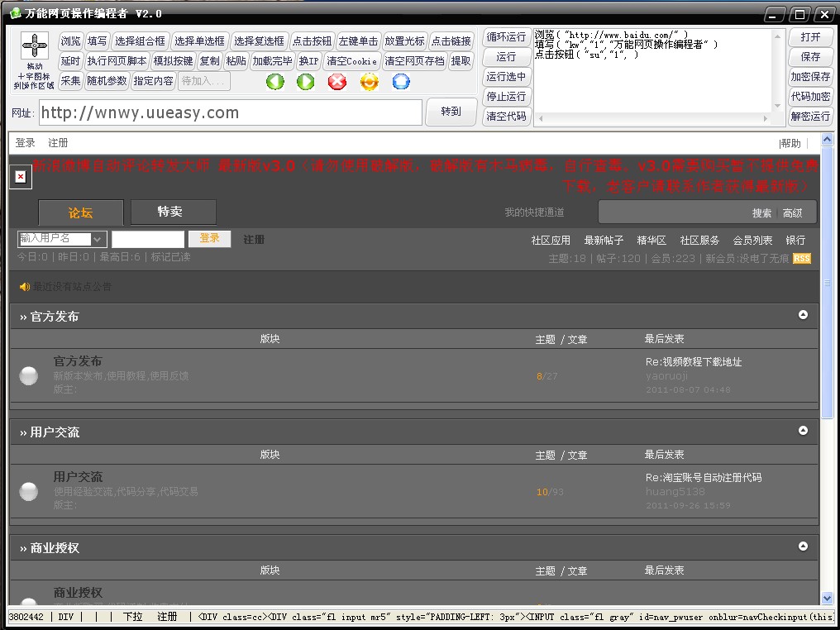Click the 换IP button

point(308,61)
